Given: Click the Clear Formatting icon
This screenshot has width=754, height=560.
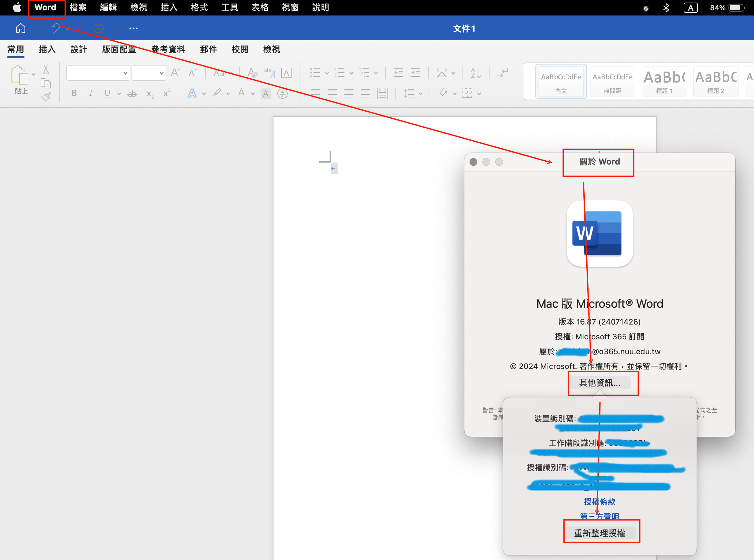Looking at the screenshot, I should click(253, 73).
